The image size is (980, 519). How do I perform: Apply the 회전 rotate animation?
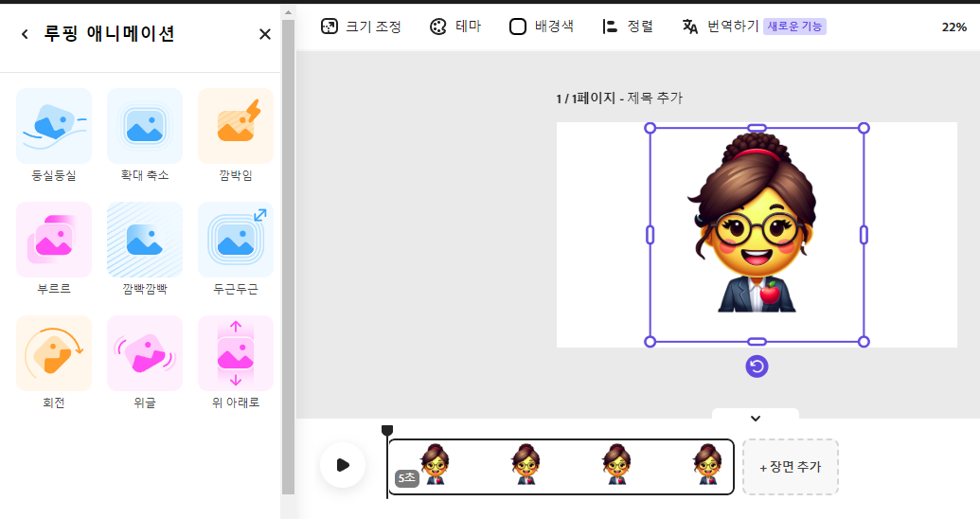[x=54, y=353]
